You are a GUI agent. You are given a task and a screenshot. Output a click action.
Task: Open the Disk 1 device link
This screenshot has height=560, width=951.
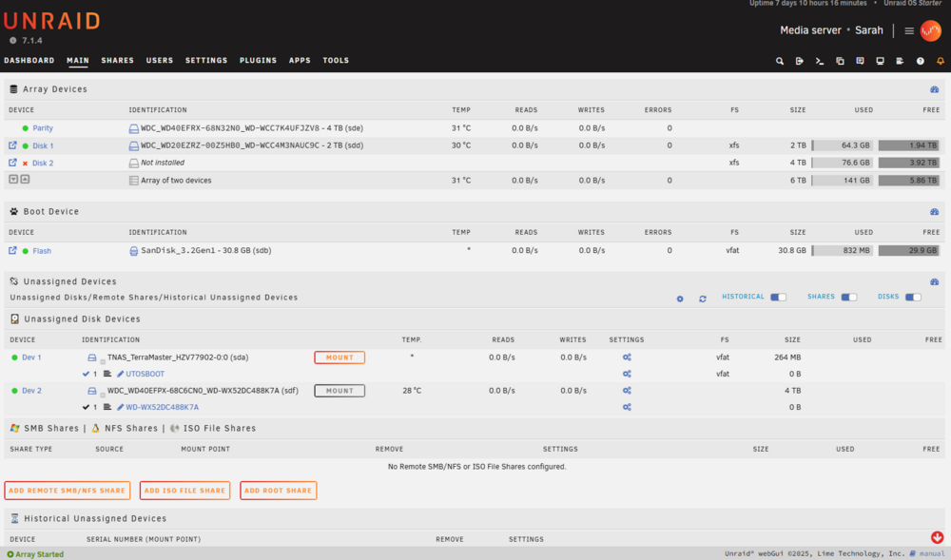(43, 146)
